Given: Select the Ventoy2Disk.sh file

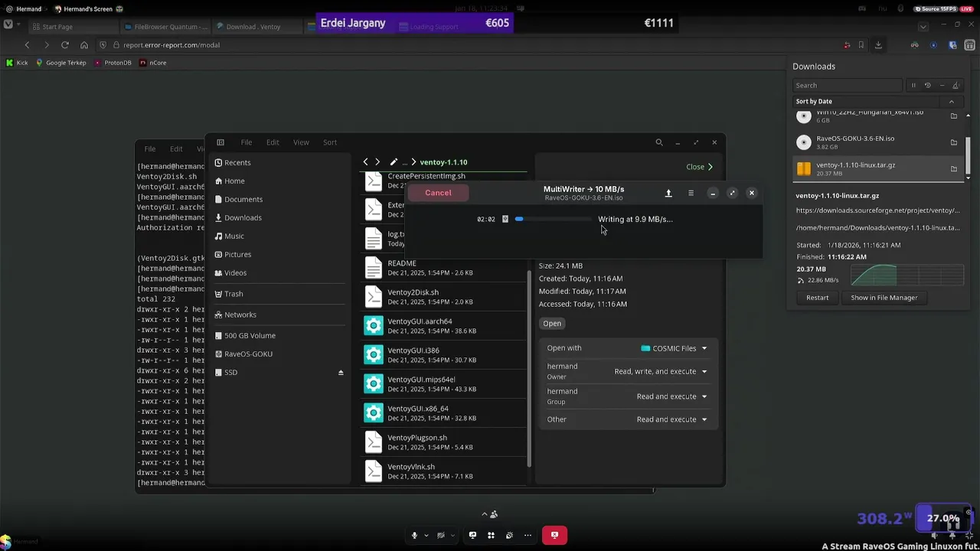Looking at the screenshot, I should (444, 297).
